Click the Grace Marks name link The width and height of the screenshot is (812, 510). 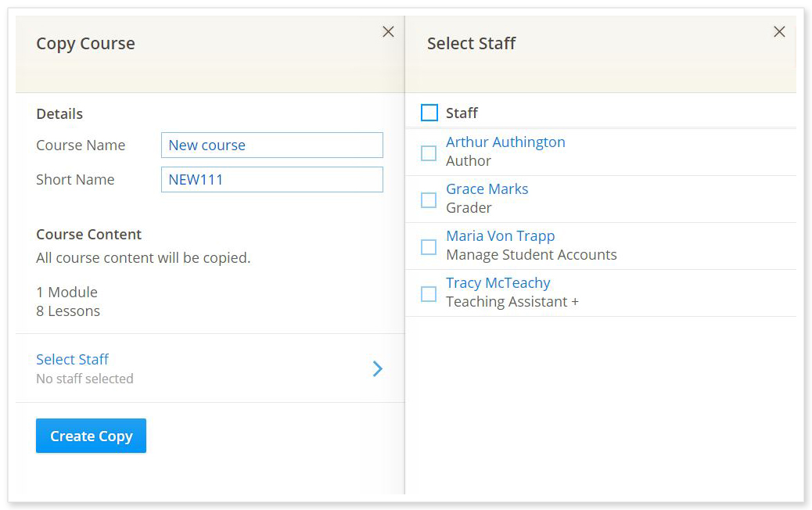[487, 189]
